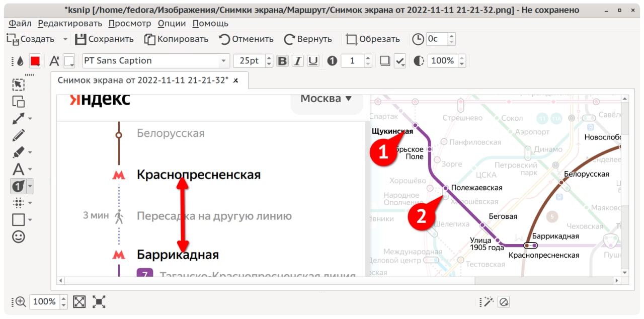
Task: Click the Вернуть redo button
Action: [308, 39]
